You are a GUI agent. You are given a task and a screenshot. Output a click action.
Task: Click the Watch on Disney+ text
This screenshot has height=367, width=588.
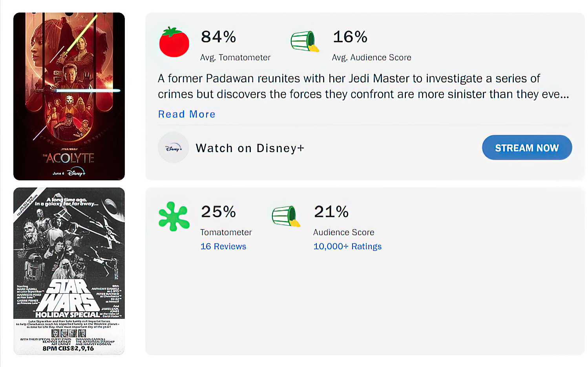250,148
